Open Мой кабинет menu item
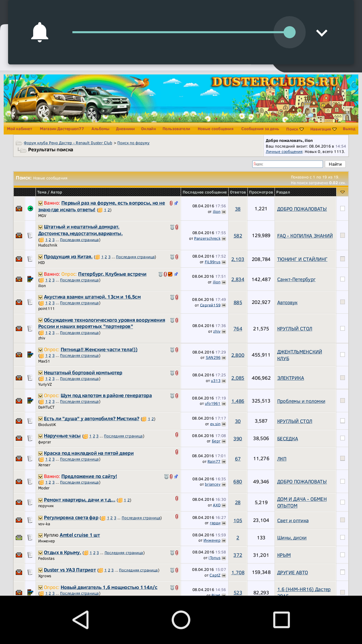The width and height of the screenshot is (362, 644). click(20, 129)
